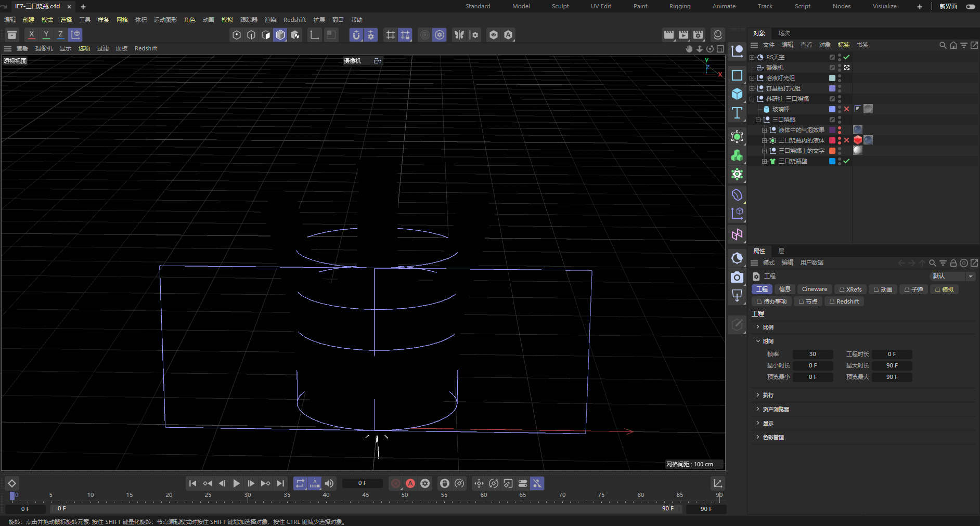Switch to the Sculpt layout tab
Screen dimensions: 980x526
coord(560,6)
